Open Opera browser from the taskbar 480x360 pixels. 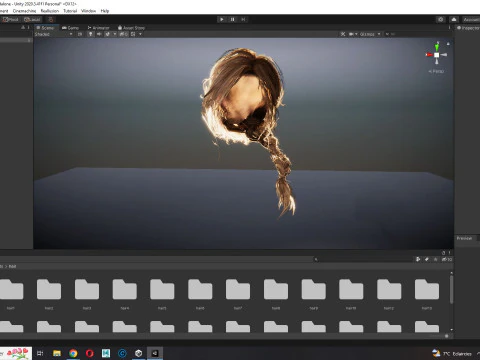coord(90,353)
